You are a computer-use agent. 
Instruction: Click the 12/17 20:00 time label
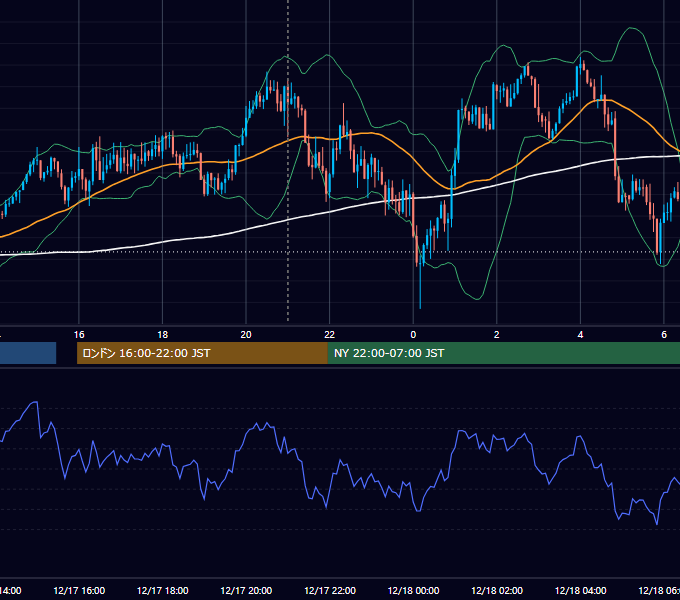coord(246,590)
